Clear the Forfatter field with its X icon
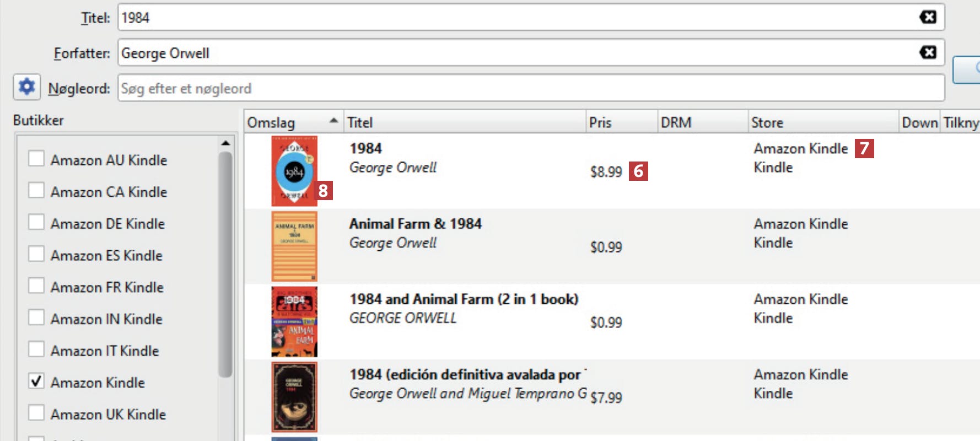The image size is (980, 441). 928,52
